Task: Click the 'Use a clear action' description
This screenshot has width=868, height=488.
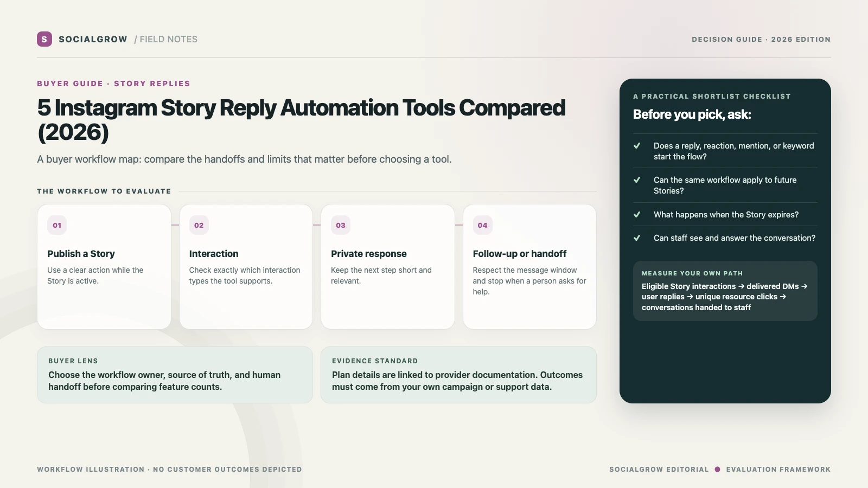Action: [x=95, y=275]
